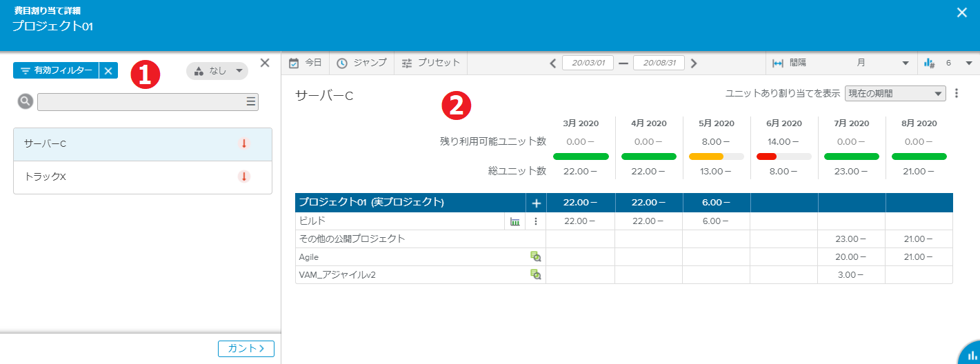The image size is (980, 364).
Task: Go to the previous date range arrow
Action: pos(553,63)
